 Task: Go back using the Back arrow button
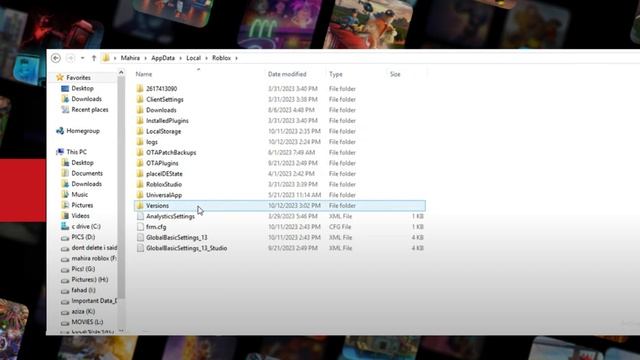click(x=56, y=58)
